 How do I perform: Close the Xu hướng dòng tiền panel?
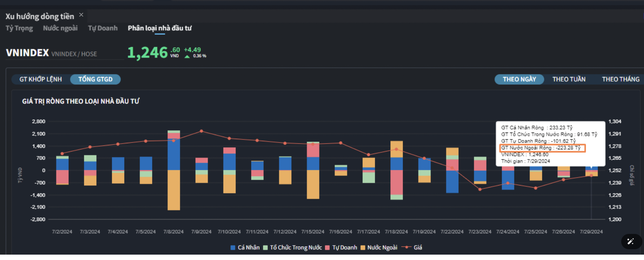[81, 15]
